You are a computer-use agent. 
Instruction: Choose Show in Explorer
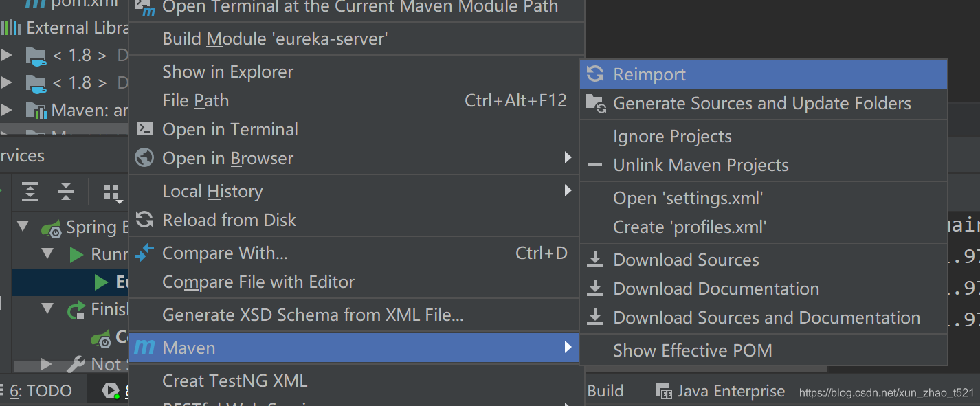click(x=354, y=71)
